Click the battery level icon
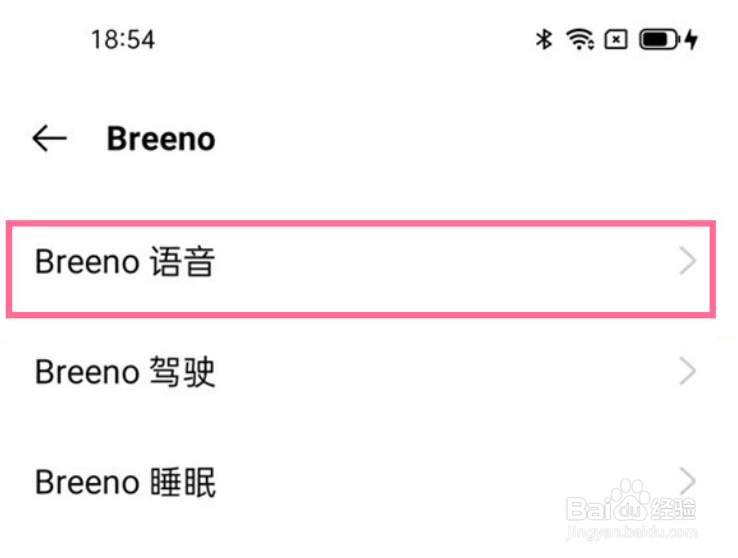The width and height of the screenshot is (738, 558). pyautogui.click(x=659, y=40)
